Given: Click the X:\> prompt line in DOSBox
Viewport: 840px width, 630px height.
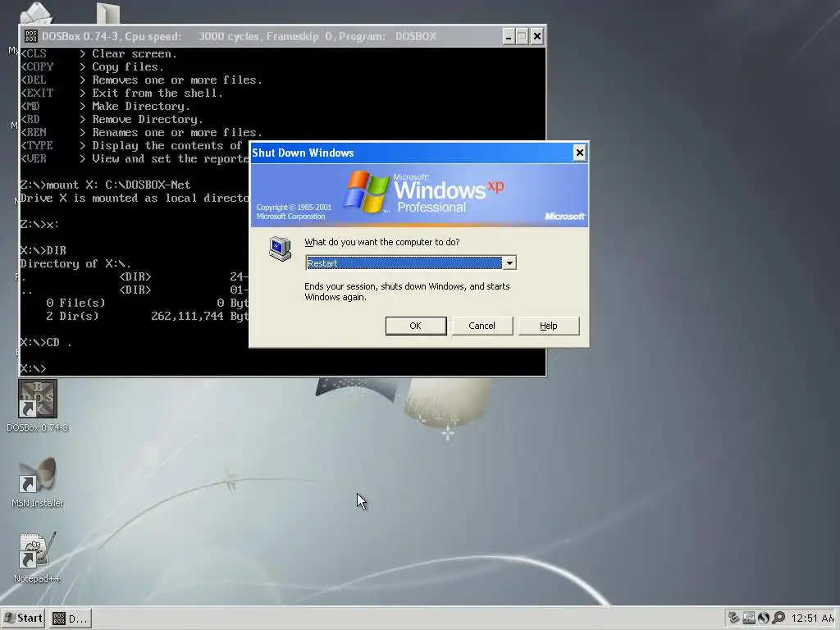Looking at the screenshot, I should pyautogui.click(x=33, y=368).
